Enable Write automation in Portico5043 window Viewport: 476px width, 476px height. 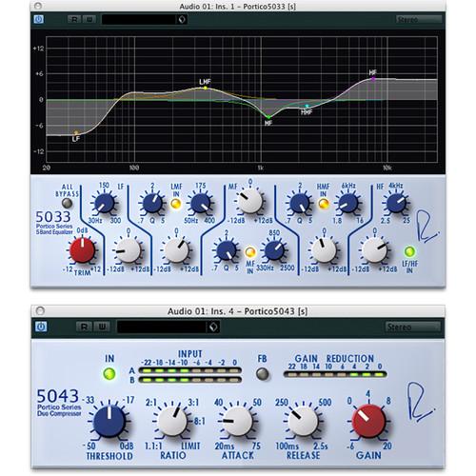click(x=102, y=327)
